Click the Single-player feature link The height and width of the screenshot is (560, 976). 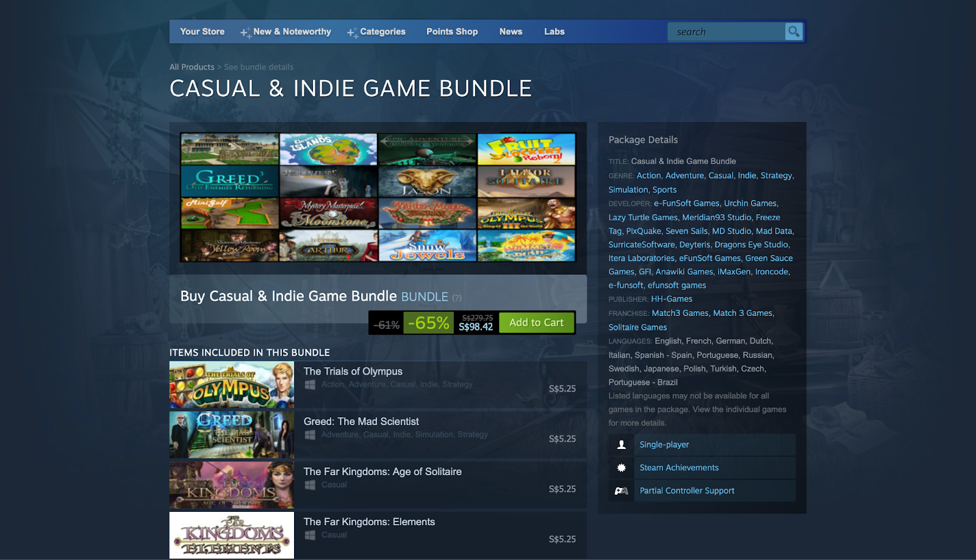pos(664,445)
